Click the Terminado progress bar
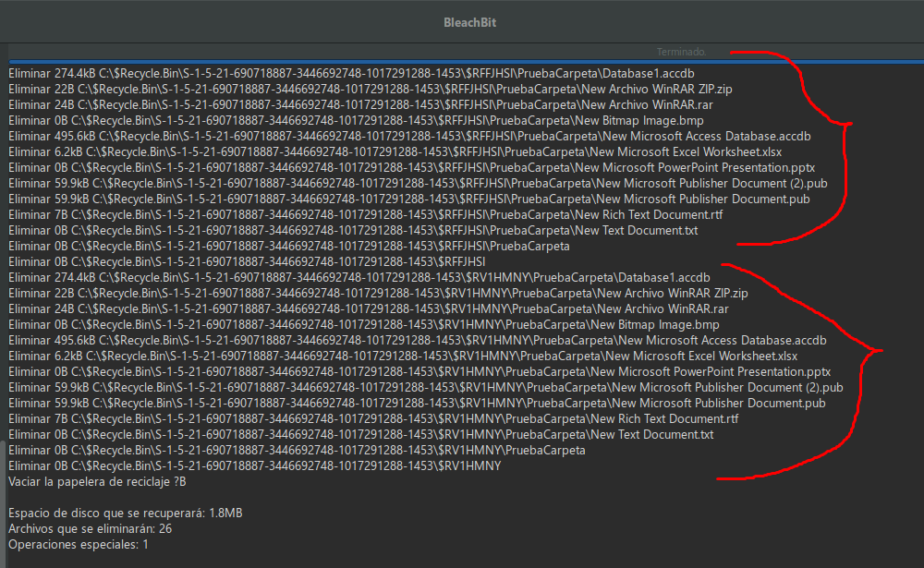 point(462,53)
